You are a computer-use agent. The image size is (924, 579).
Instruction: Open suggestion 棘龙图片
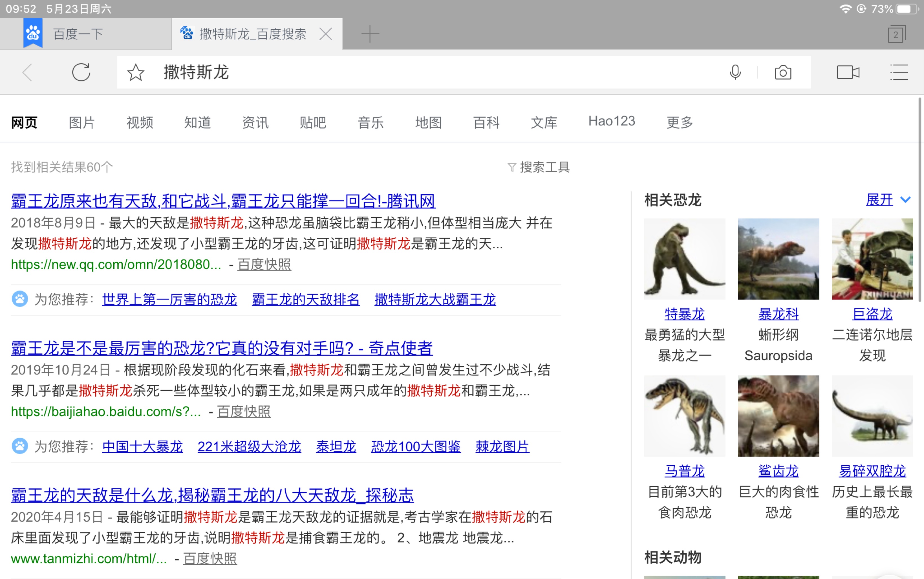tap(502, 446)
